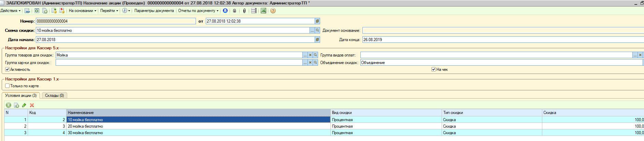This screenshot has width=644, height=141.
Task: Clear Группа товаров для скидок with X
Action: click(x=310, y=55)
